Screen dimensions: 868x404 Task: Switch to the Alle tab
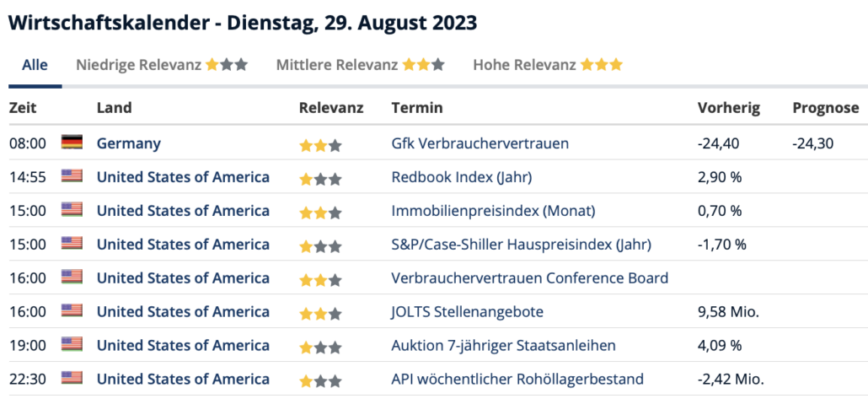point(35,65)
